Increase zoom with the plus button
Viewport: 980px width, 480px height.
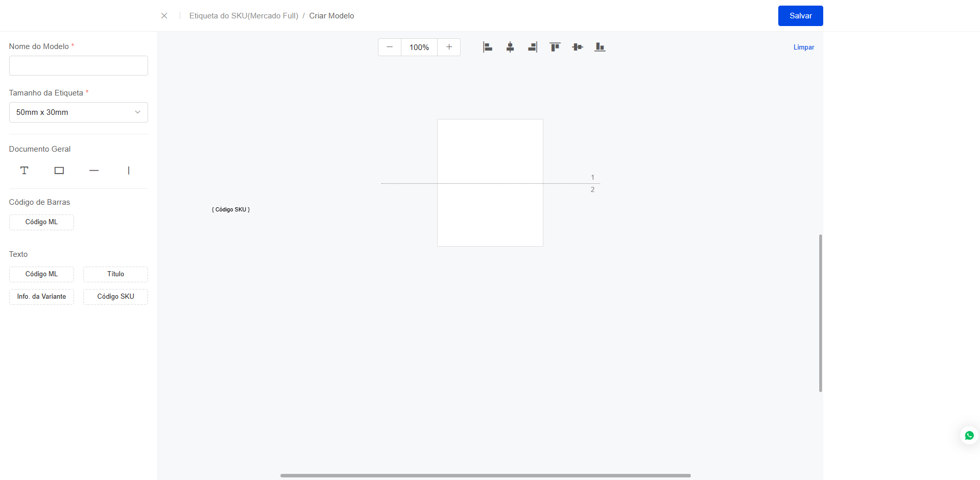[x=449, y=47]
